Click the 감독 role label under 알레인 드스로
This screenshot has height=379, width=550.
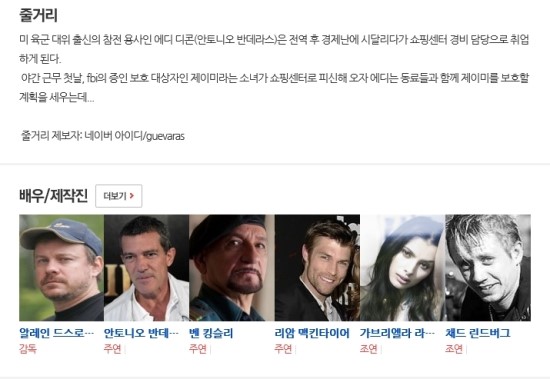(28, 349)
